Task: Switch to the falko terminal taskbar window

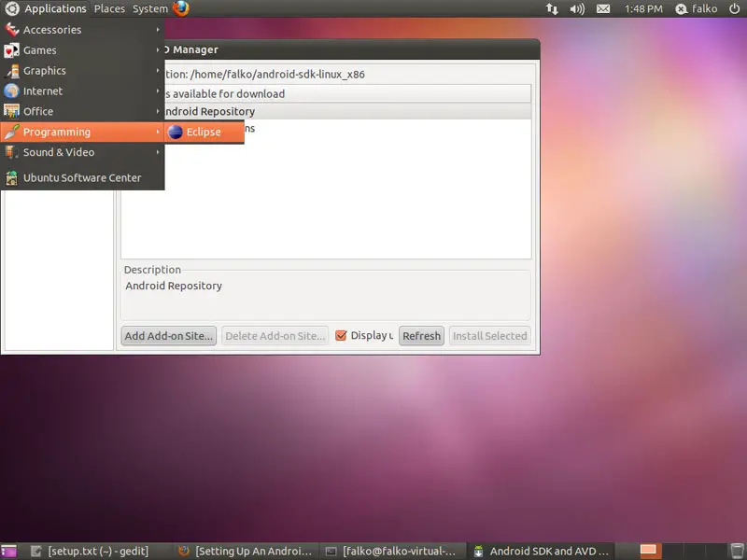Action: tap(392, 551)
